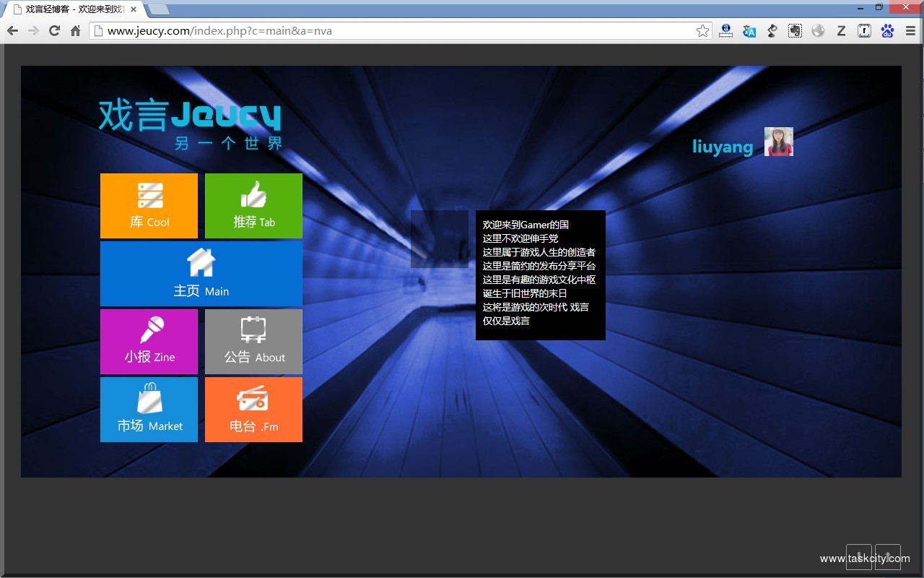Open the blue 市场 Market tile
Image resolution: width=924 pixels, height=578 pixels.
pyautogui.click(x=149, y=410)
